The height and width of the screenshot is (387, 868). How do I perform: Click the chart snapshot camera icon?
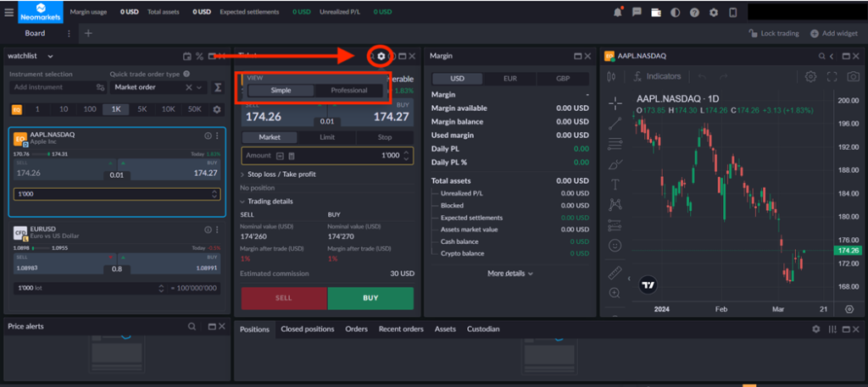click(x=852, y=76)
